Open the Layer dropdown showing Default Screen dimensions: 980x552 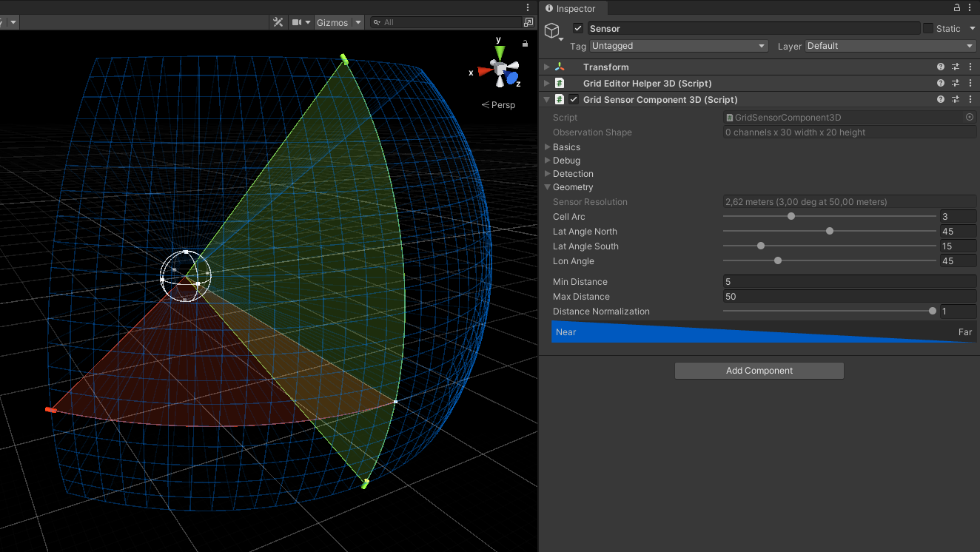tap(890, 46)
